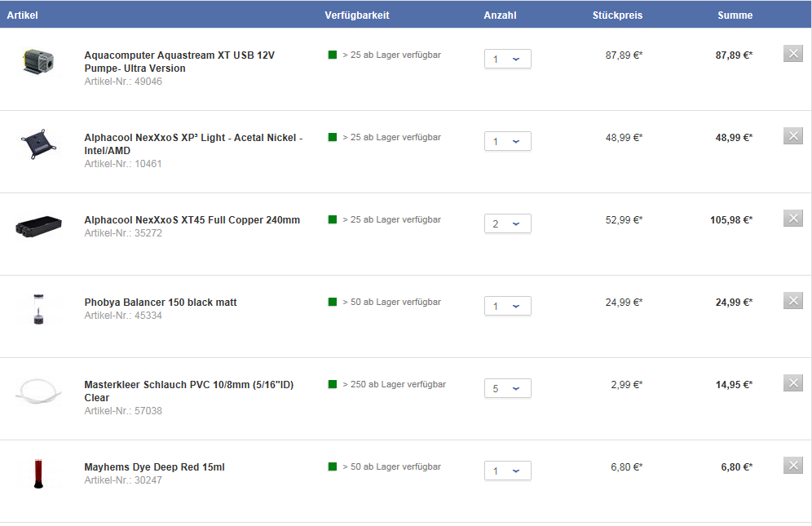Remove Mayhems Dye Deep Red from cart
This screenshot has height=526, width=812.
tap(792, 466)
